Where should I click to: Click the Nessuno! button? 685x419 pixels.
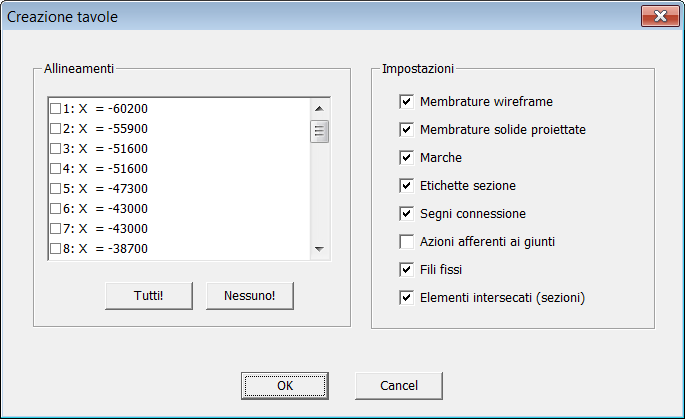click(250, 295)
